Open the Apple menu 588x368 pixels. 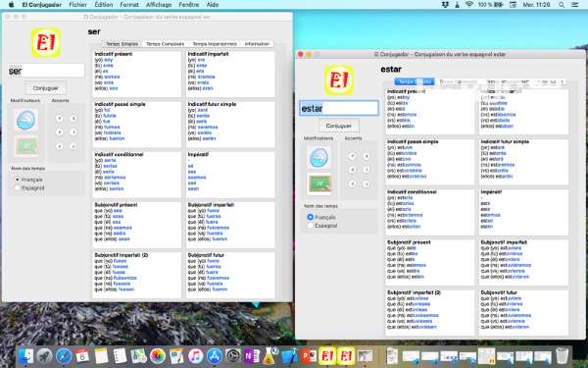[11, 5]
